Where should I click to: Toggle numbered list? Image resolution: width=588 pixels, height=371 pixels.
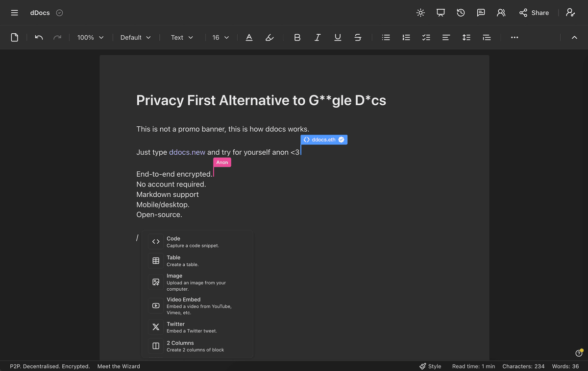(406, 37)
